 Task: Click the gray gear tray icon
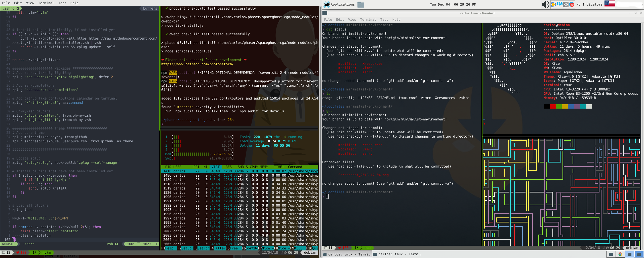coord(566,5)
